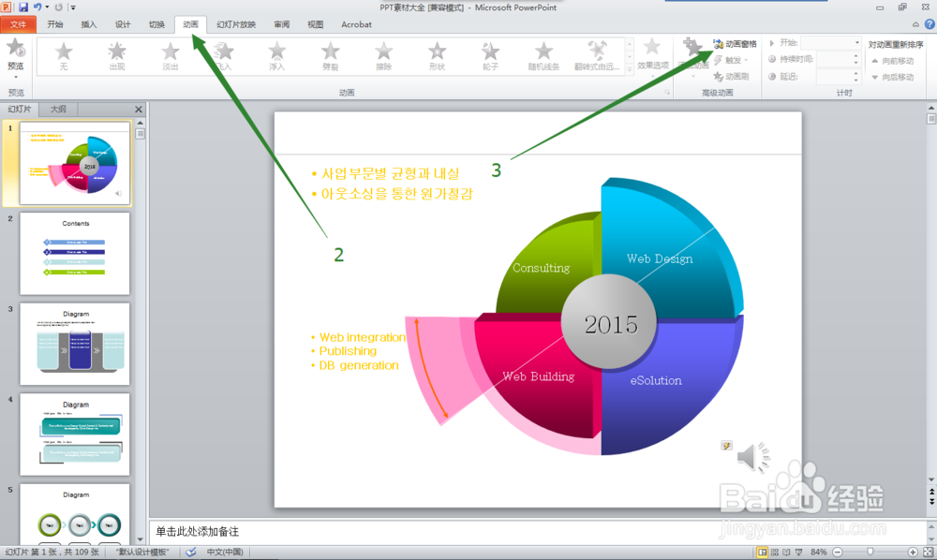This screenshot has height=560, width=937.
Task: Select slide 3 Diagram thumbnail
Action: (75, 344)
